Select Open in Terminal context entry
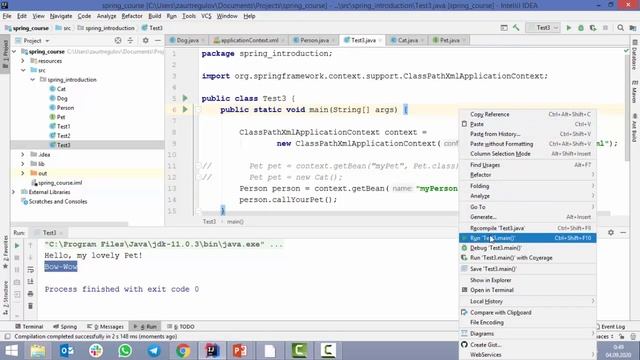Viewport: 640px width, 360px height. tap(528, 290)
